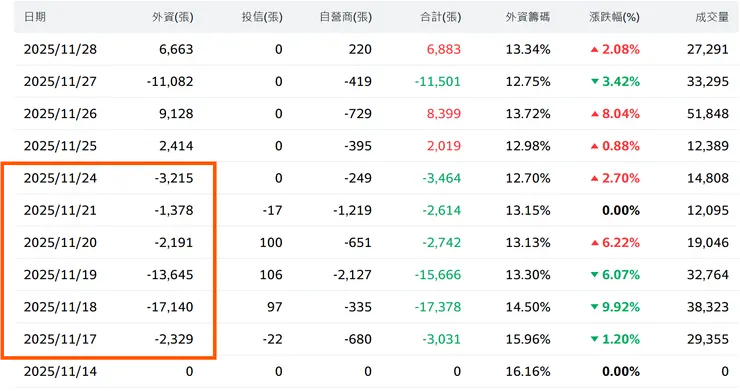Select the date 2025/11/28

60,49
